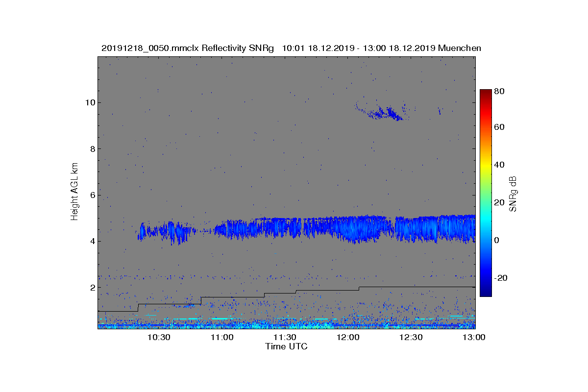The image size is (588, 392).
Task: Click the y-axis tick label 2
Action: [x=92, y=287]
